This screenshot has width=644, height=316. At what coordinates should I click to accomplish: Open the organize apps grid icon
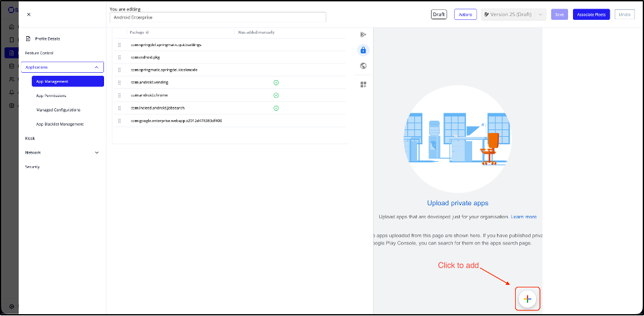coord(363,85)
